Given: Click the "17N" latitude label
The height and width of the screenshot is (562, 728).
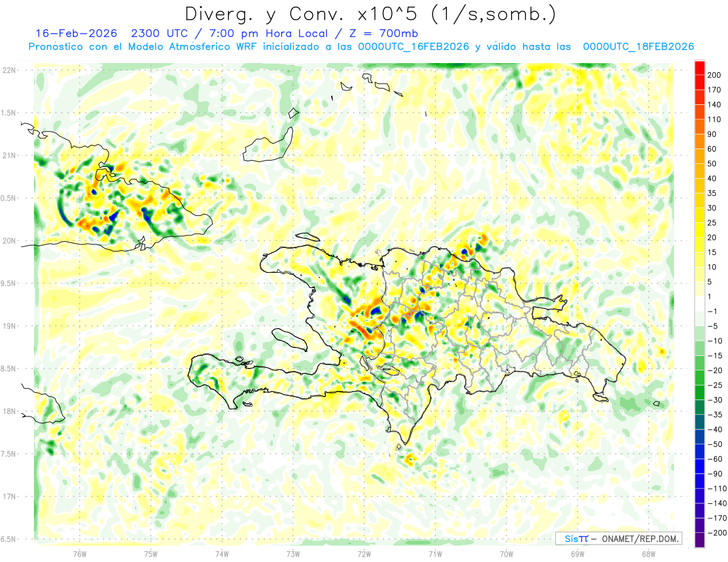Looking at the screenshot, I should (x=9, y=497).
